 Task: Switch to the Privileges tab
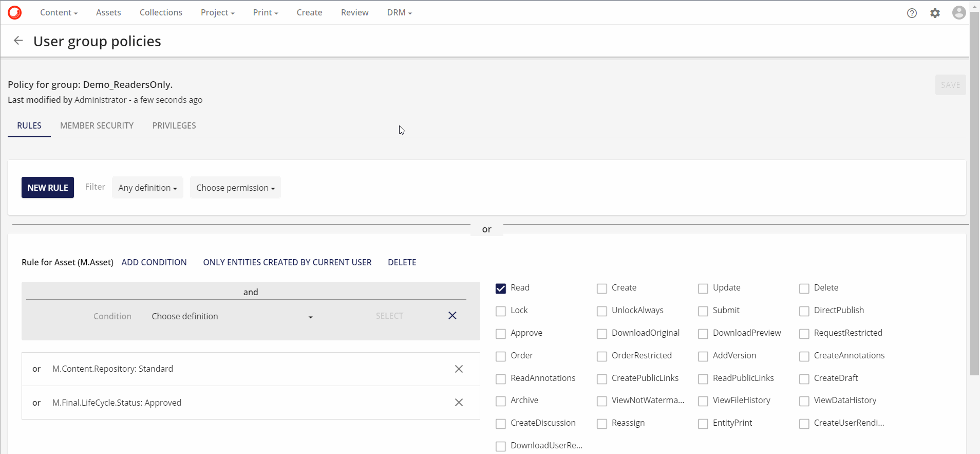pos(174,125)
